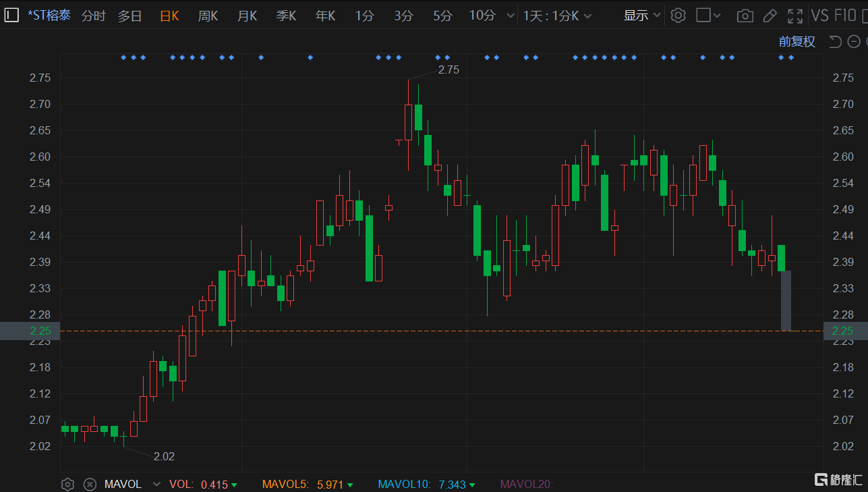
Task: Select the 月K monthly tab
Action: [x=247, y=16]
